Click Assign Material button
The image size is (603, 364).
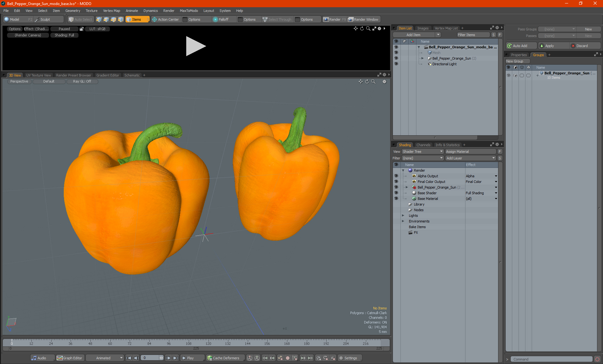[x=470, y=152]
